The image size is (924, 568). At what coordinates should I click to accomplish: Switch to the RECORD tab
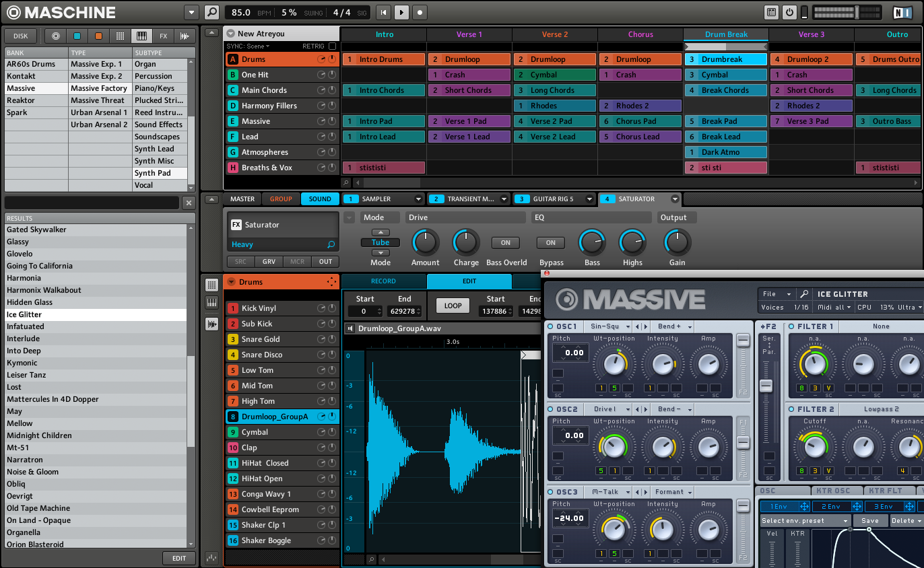[384, 281]
